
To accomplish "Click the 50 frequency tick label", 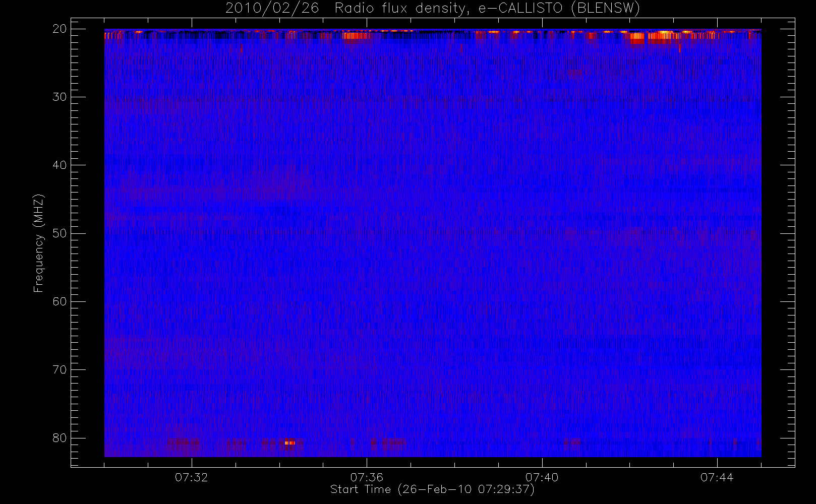I will click(60, 233).
